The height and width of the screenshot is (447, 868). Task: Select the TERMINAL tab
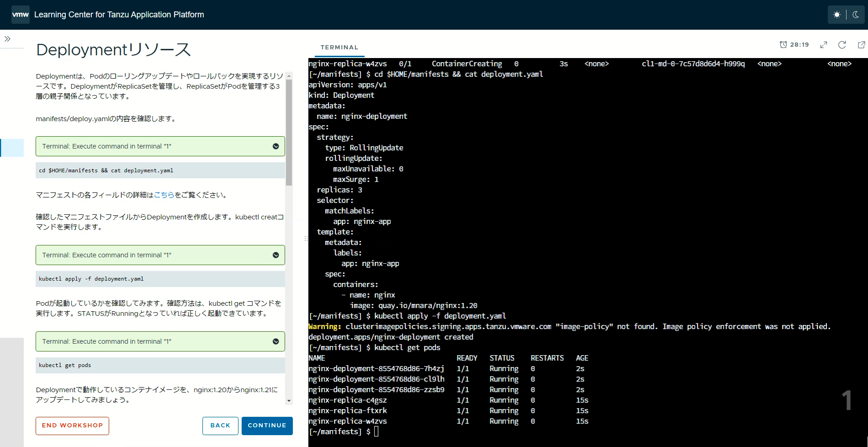click(339, 48)
